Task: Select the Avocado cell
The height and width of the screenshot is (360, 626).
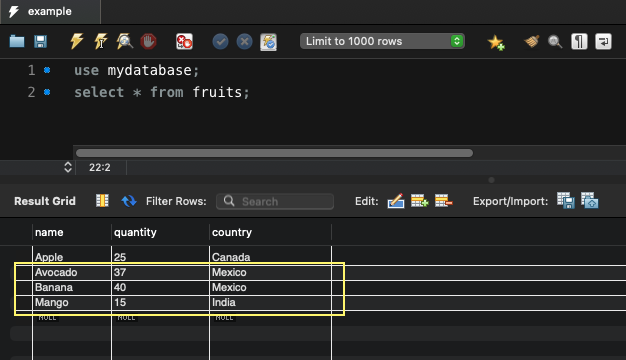Action: pos(72,273)
